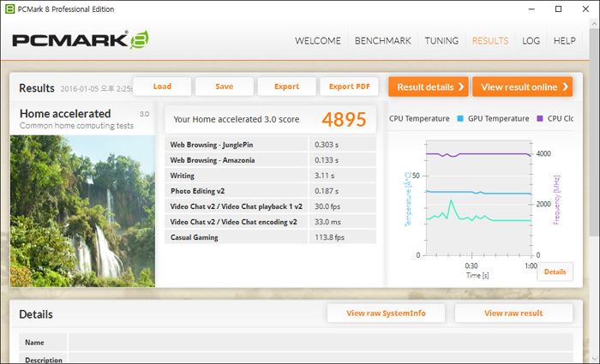Switch to the Benchmark tab

click(x=382, y=41)
